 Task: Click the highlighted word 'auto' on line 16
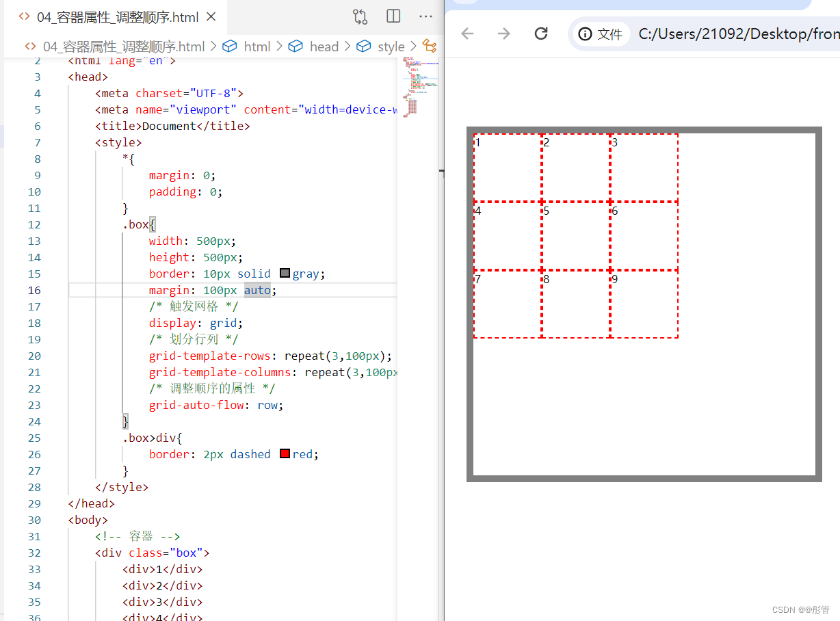pos(257,290)
